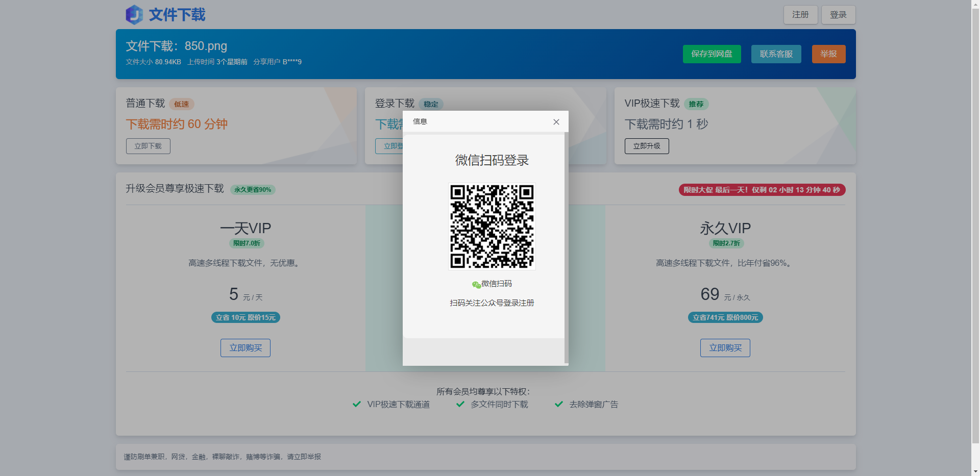
Task: Click the popup dialog's vertical scrollbar
Action: [x=567, y=249]
